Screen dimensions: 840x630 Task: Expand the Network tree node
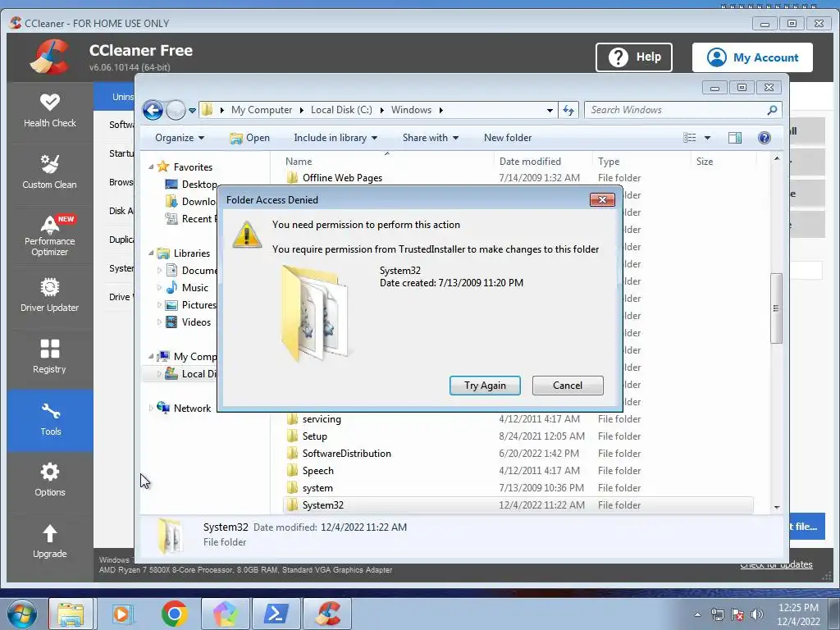(151, 409)
